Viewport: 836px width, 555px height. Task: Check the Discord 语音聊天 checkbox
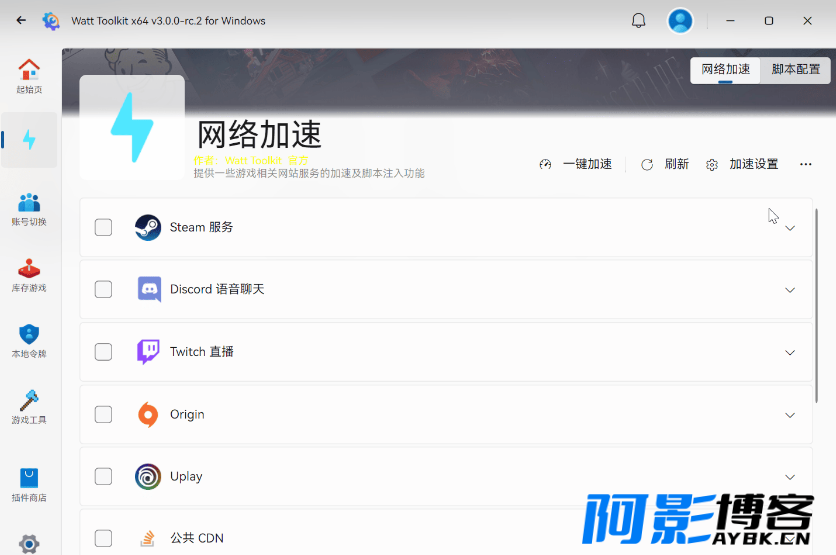103,289
